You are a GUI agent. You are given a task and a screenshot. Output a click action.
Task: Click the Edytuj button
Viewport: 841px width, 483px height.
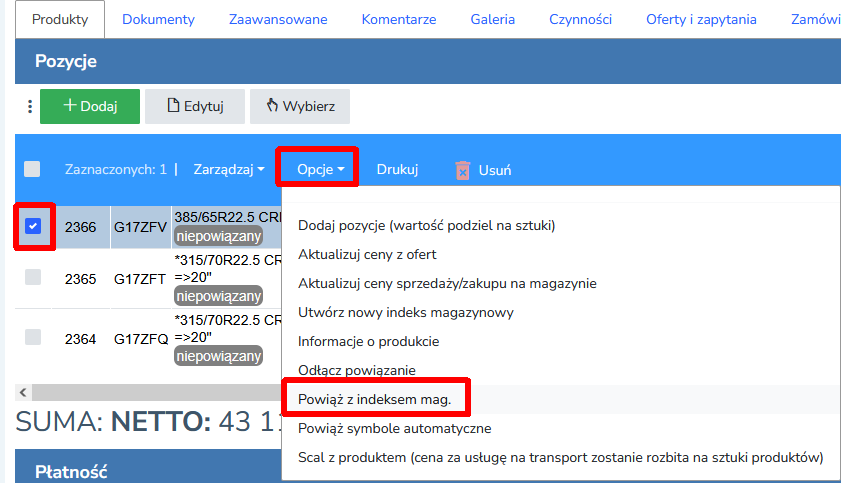coord(195,106)
